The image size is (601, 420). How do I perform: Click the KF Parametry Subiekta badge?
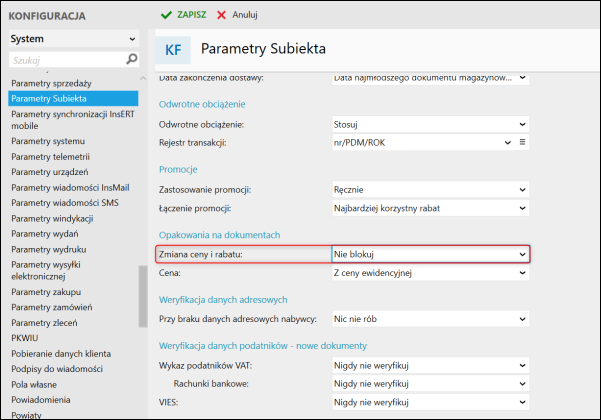tap(173, 50)
